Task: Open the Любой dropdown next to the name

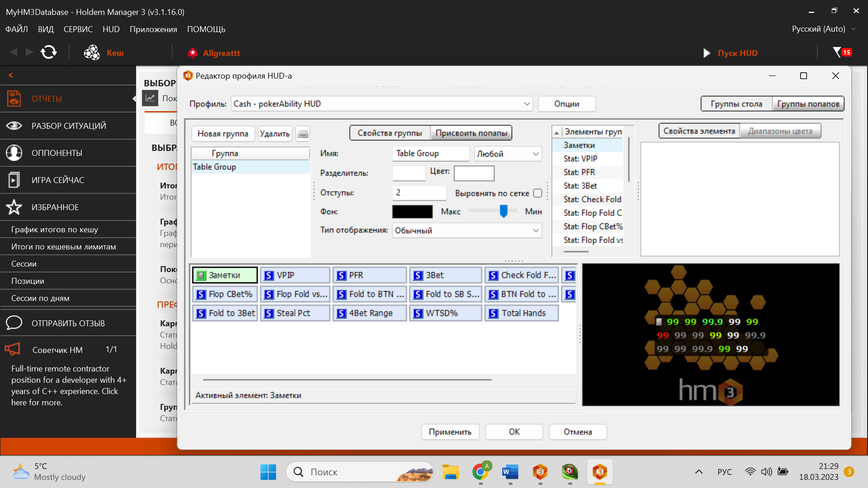Action: coord(508,154)
